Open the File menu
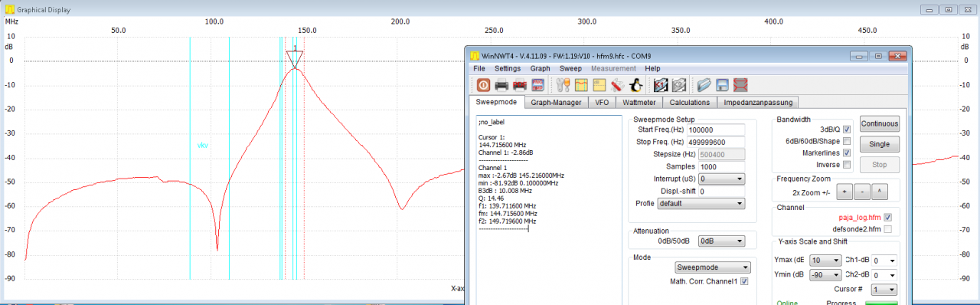The image size is (980, 305). [479, 69]
